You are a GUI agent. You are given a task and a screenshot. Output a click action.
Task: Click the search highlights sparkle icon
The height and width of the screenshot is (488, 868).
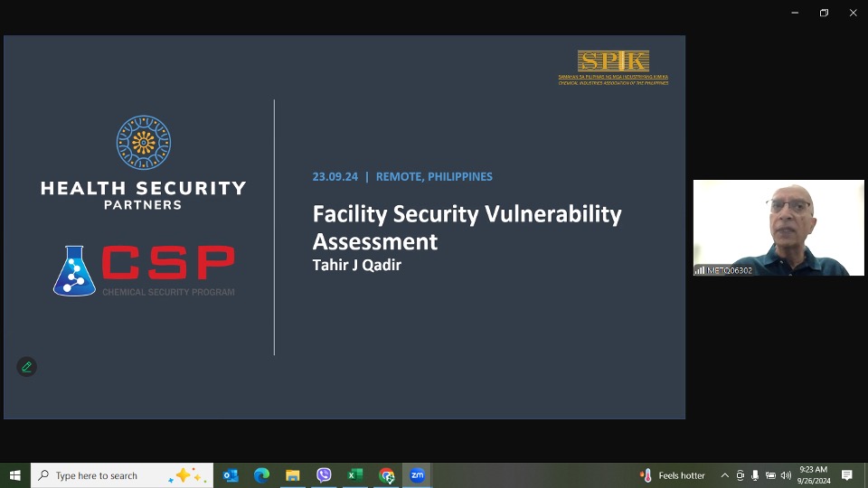(187, 475)
